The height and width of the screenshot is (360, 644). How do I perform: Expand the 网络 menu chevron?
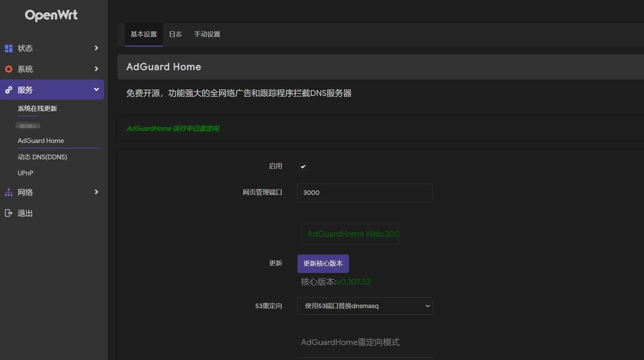point(96,192)
